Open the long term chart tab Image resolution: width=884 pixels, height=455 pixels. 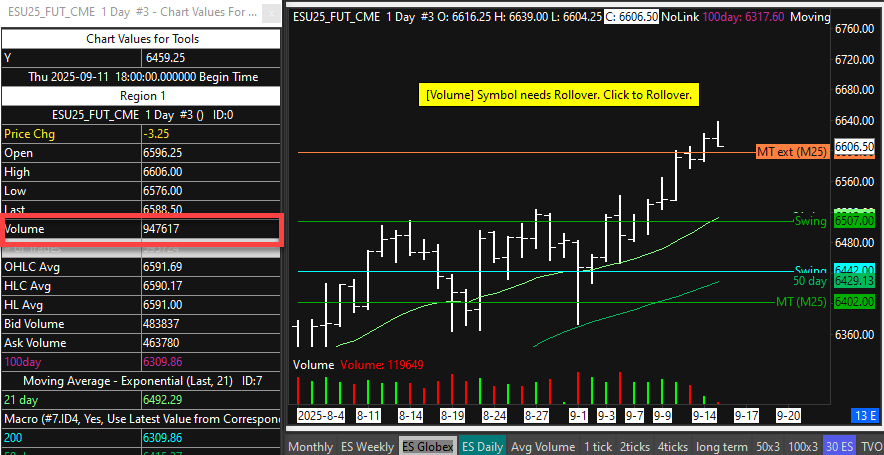722,447
